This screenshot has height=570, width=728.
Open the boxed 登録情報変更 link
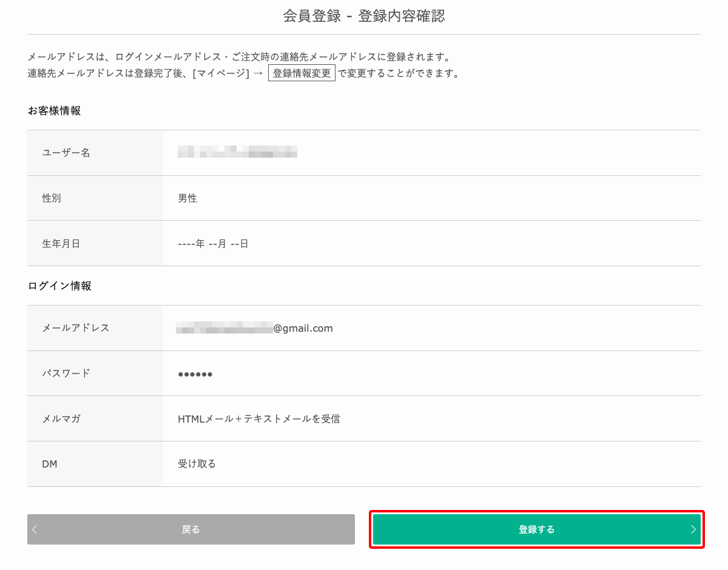coord(302,73)
